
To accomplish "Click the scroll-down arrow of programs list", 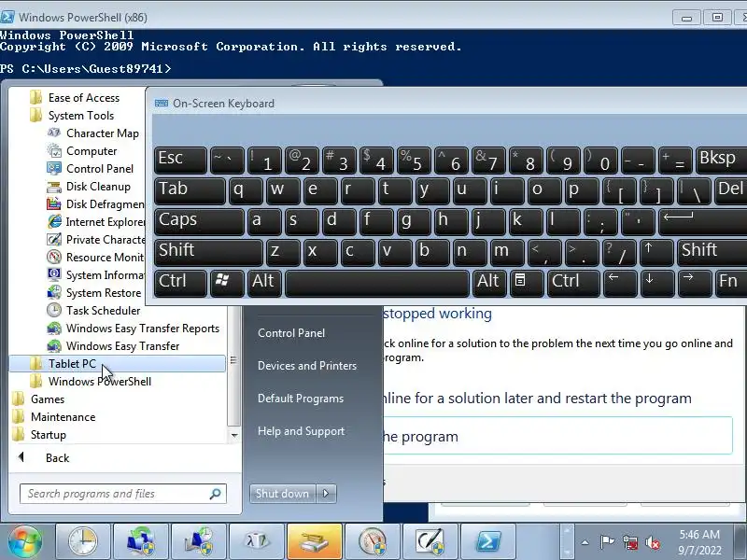I will [234, 435].
